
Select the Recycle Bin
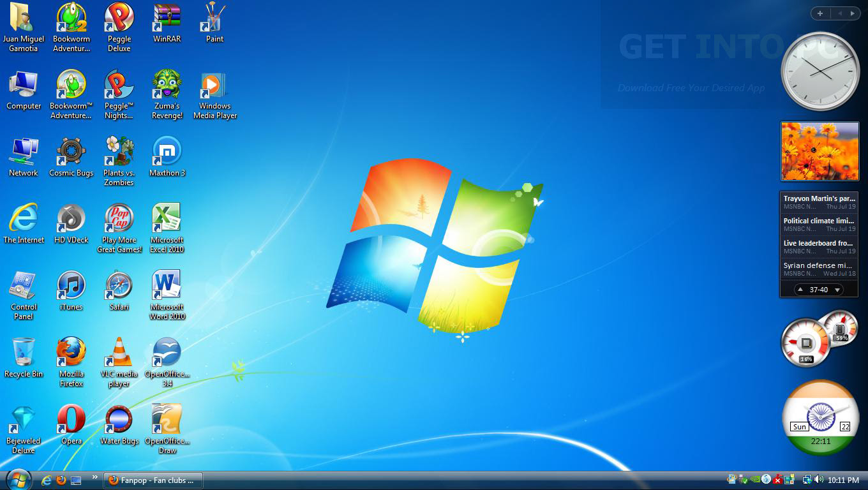tap(24, 358)
